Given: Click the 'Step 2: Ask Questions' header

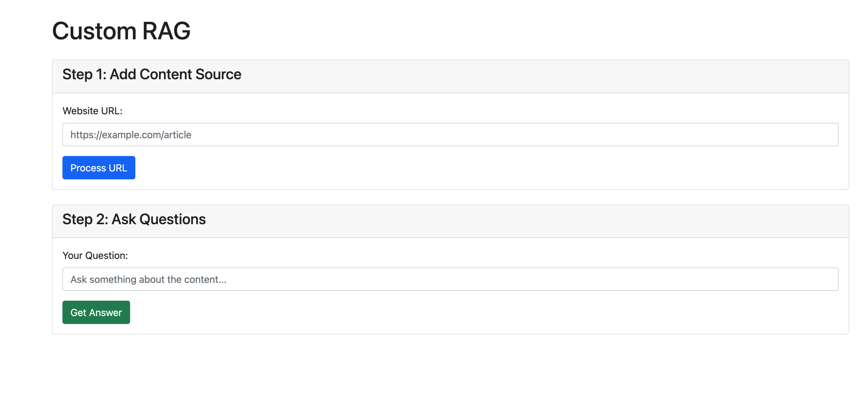Looking at the screenshot, I should coord(134,219).
